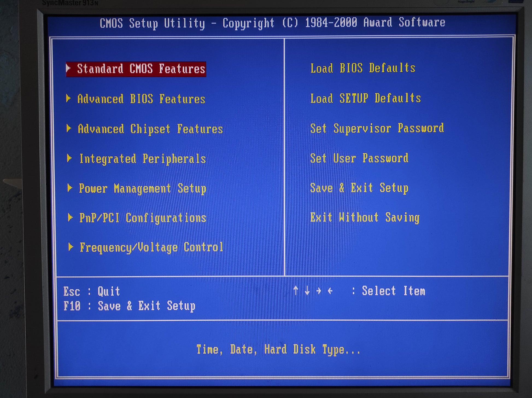The height and width of the screenshot is (398, 532).
Task: Select Save & Exit Setup option
Action: 359,188
